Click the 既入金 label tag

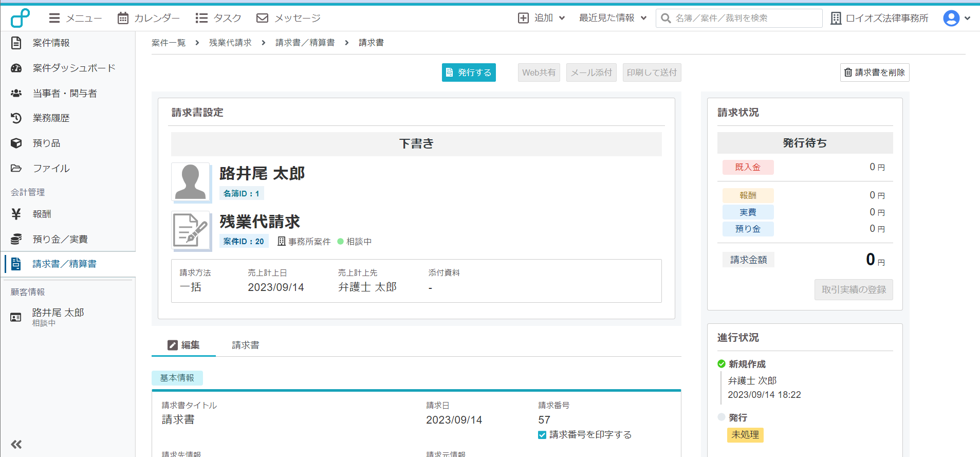[x=748, y=167]
